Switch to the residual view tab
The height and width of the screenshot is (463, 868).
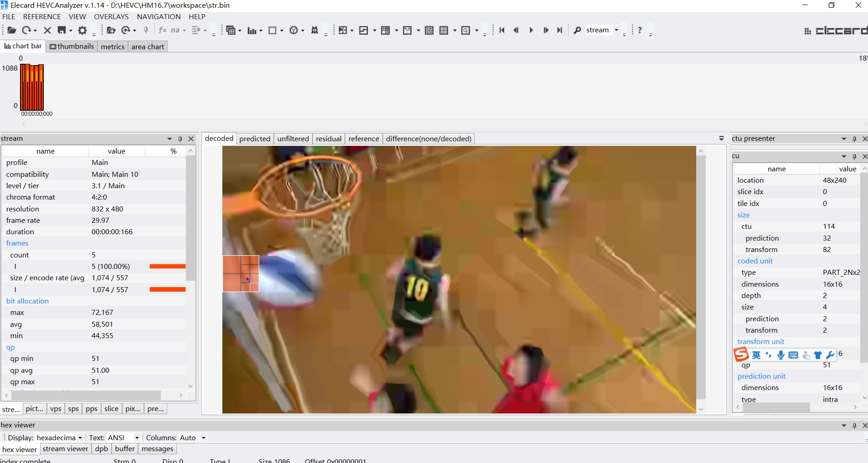[329, 139]
